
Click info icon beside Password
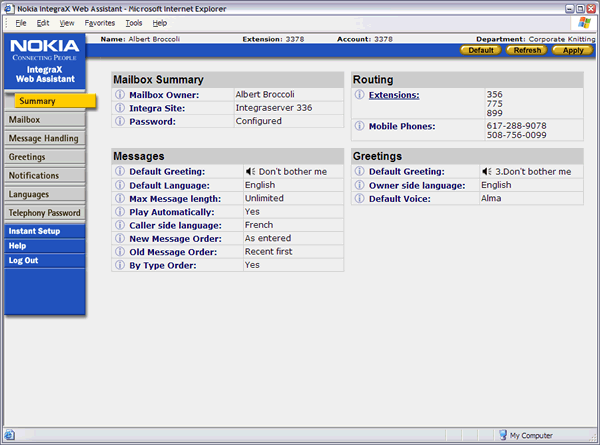(120, 121)
